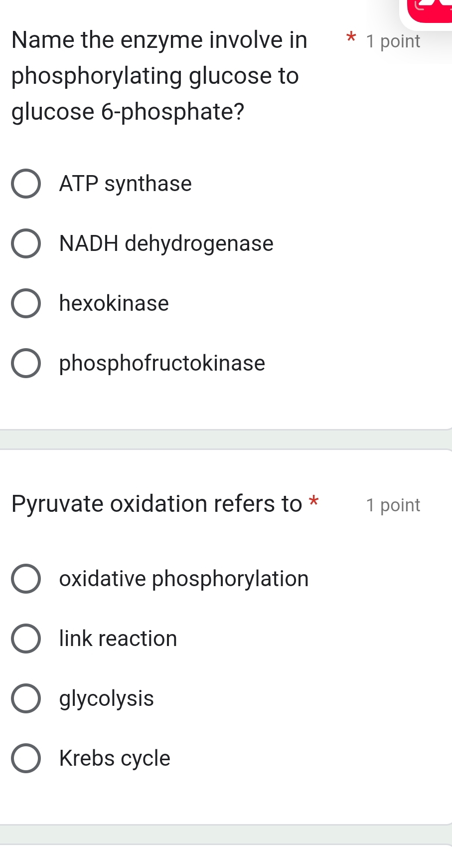This screenshot has height=868, width=452.
Task: Click the 1 point label on second question
Action: (393, 505)
